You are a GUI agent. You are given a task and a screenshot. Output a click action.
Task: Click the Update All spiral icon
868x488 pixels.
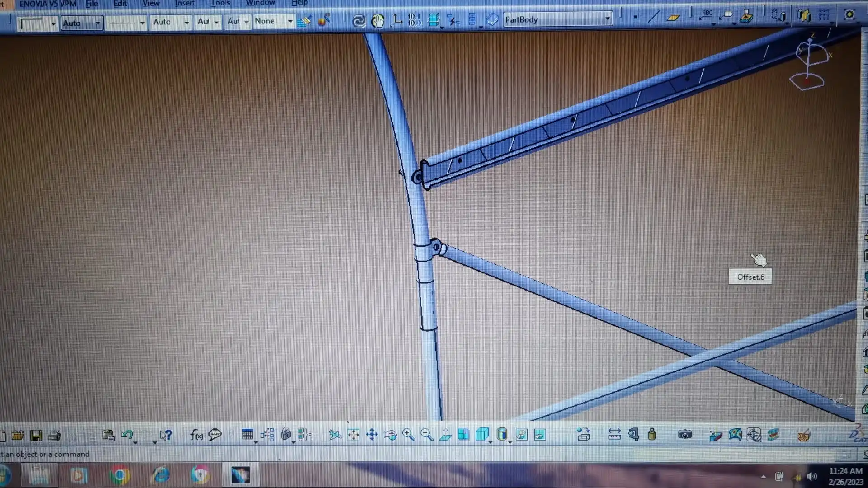click(359, 21)
